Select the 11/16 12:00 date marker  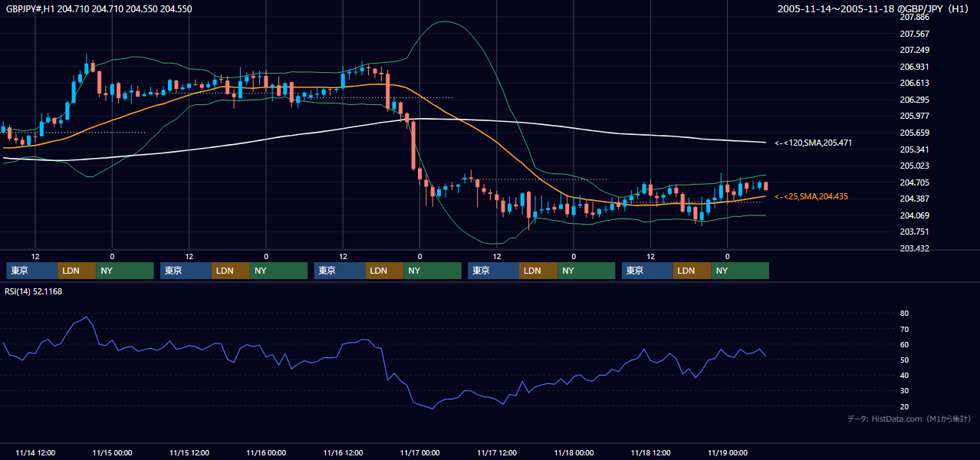pyautogui.click(x=343, y=452)
